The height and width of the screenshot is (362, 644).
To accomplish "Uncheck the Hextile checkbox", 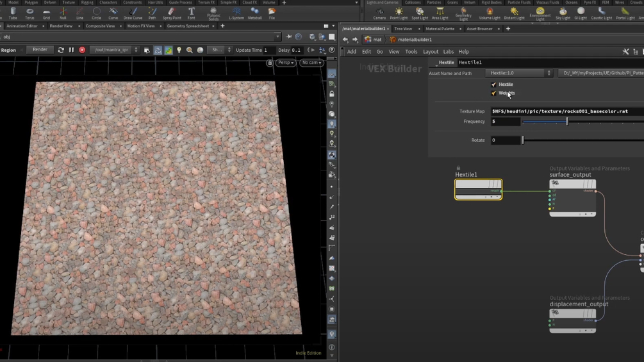I will [493, 85].
